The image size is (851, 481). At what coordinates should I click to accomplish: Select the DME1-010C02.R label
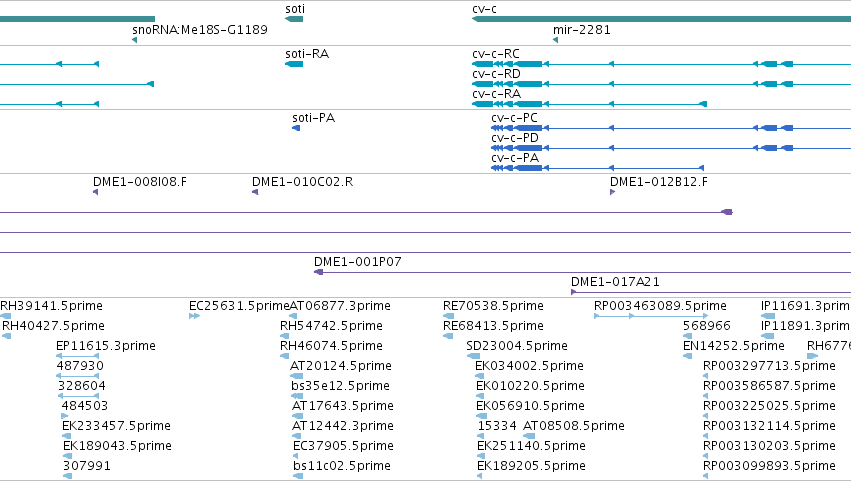coord(303,182)
